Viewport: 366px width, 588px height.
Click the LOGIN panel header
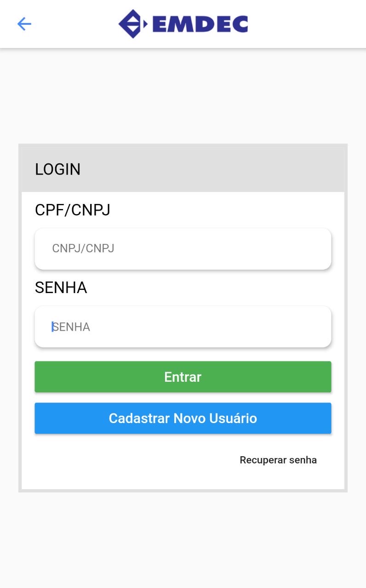58,170
